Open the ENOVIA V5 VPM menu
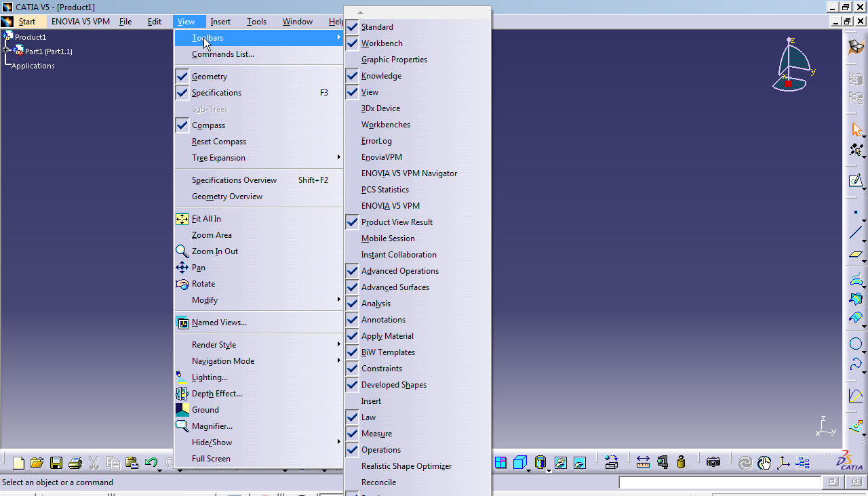The width and height of the screenshot is (868, 496). pyautogui.click(x=81, y=22)
